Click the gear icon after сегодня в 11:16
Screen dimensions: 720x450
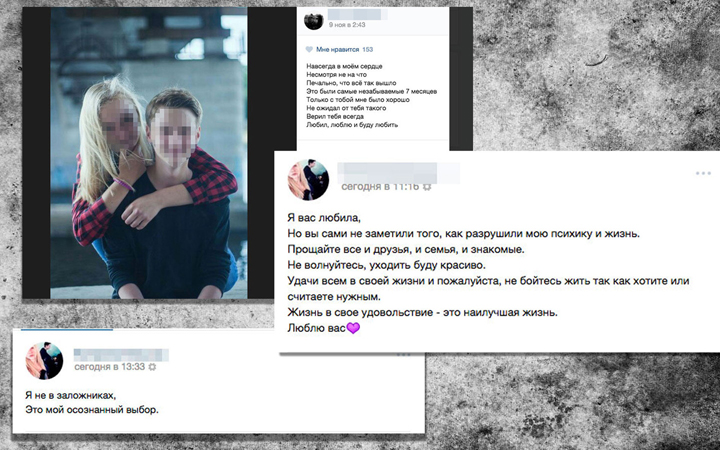coord(427,187)
